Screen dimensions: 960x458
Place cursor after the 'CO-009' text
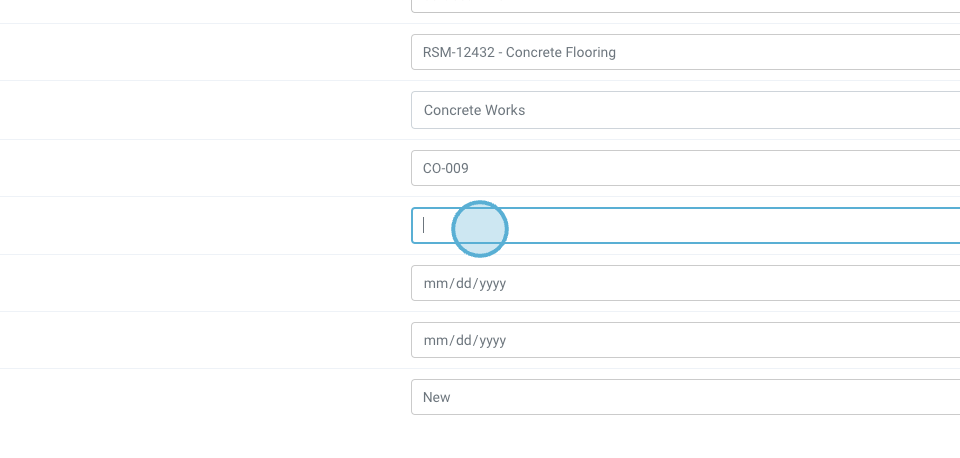[x=470, y=169]
